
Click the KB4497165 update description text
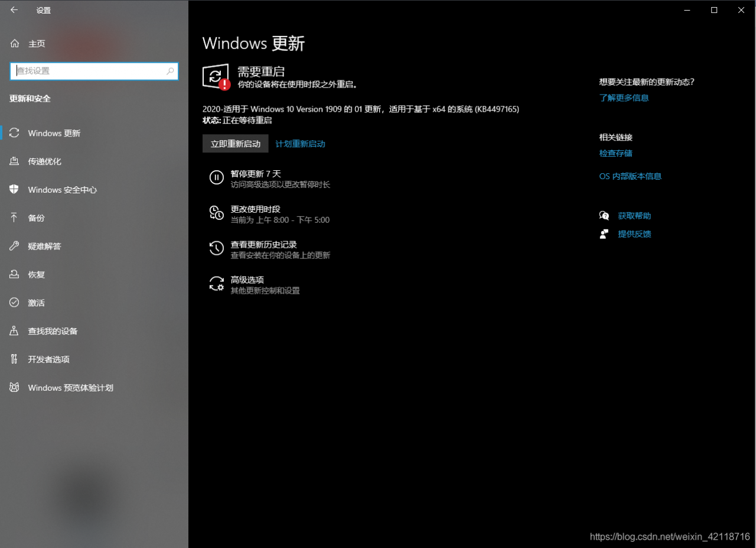[x=361, y=109]
